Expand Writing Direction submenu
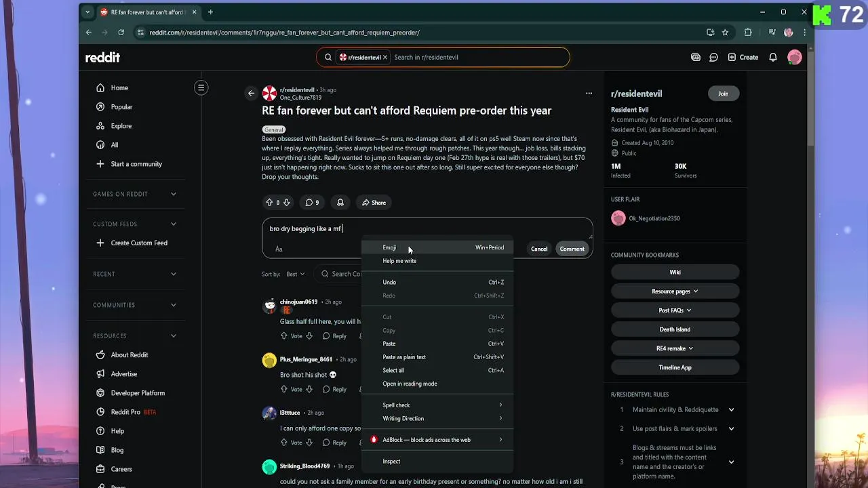 click(x=437, y=418)
